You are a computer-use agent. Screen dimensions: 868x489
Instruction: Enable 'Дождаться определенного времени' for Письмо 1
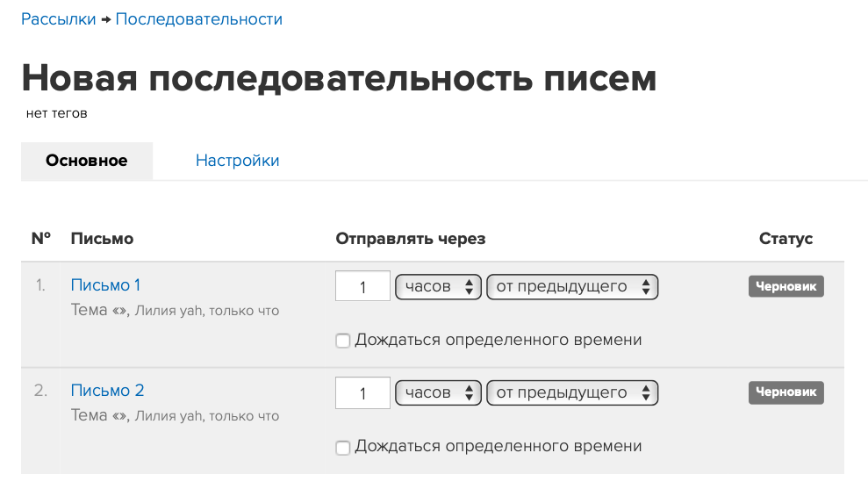click(x=343, y=341)
